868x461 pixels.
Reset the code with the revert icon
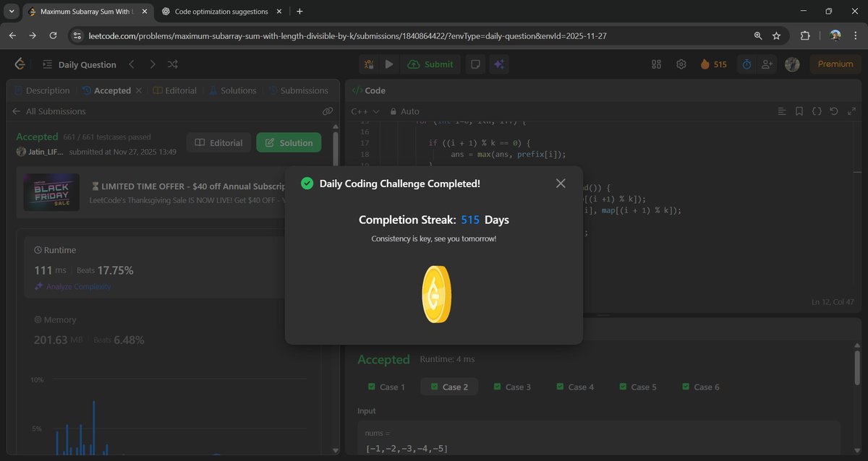[x=833, y=111]
